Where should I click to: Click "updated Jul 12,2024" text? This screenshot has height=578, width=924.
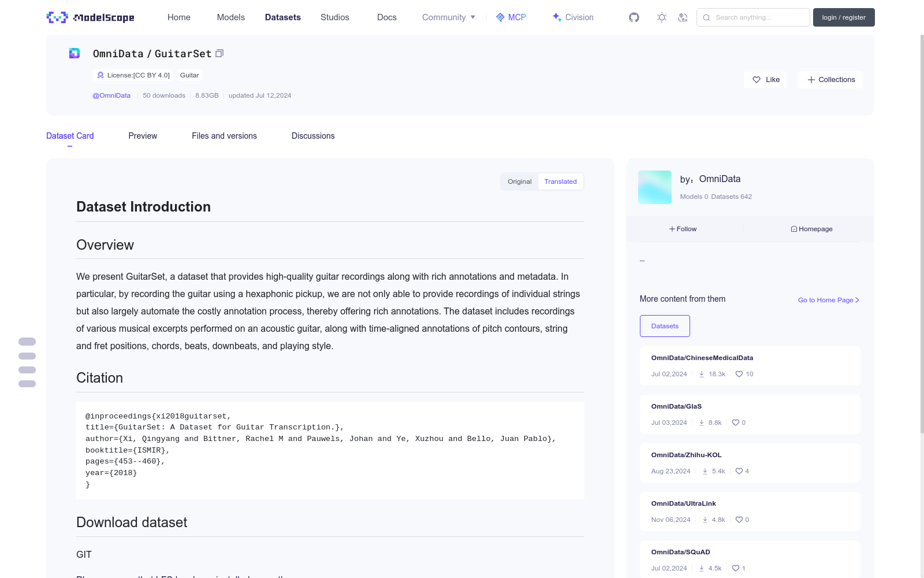pos(260,95)
